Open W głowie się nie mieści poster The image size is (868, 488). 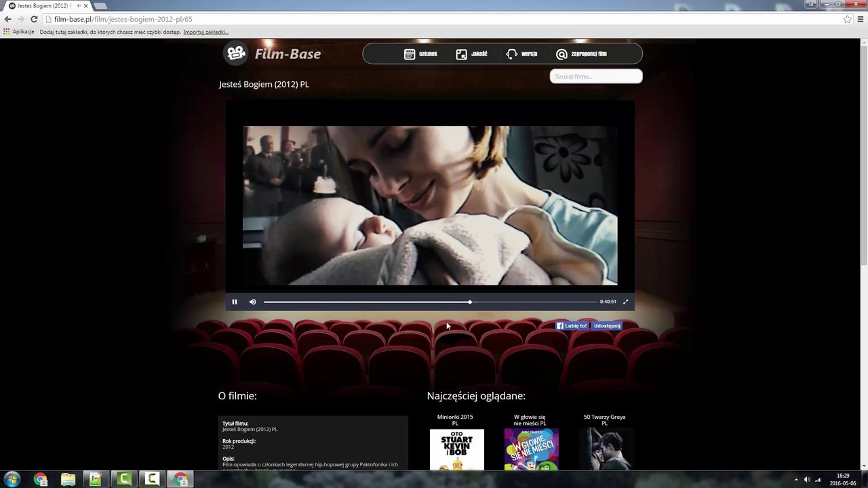tap(531, 449)
